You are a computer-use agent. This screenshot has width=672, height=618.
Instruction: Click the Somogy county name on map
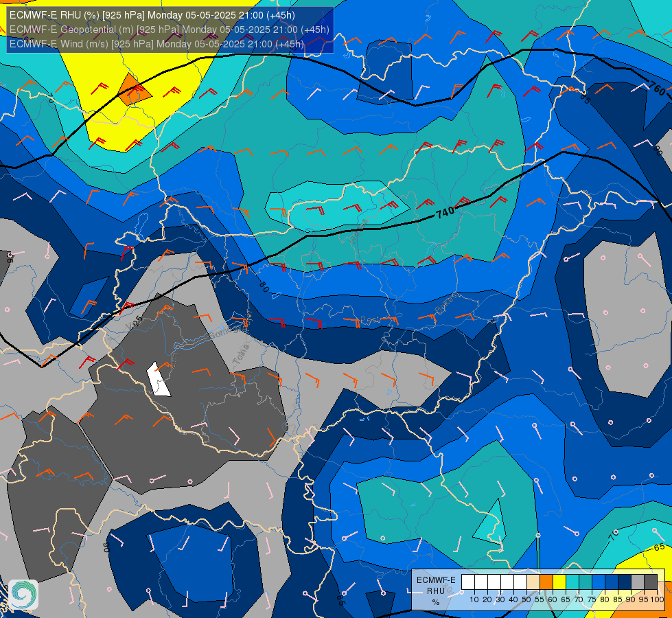coord(227,331)
